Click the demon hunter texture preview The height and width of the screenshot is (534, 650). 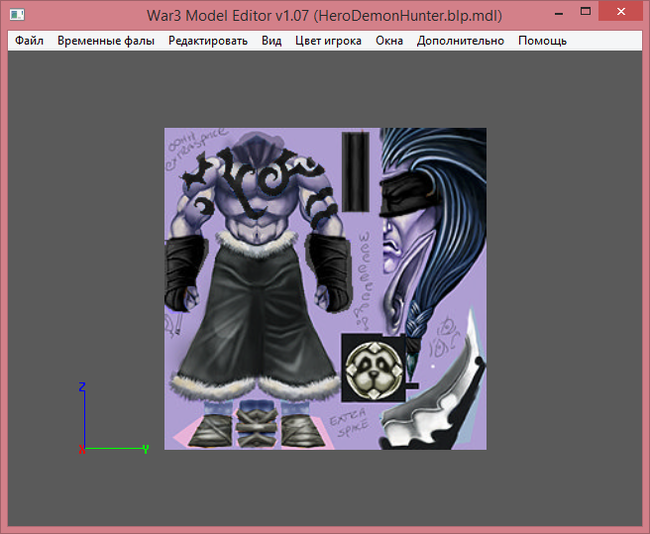coord(325,289)
